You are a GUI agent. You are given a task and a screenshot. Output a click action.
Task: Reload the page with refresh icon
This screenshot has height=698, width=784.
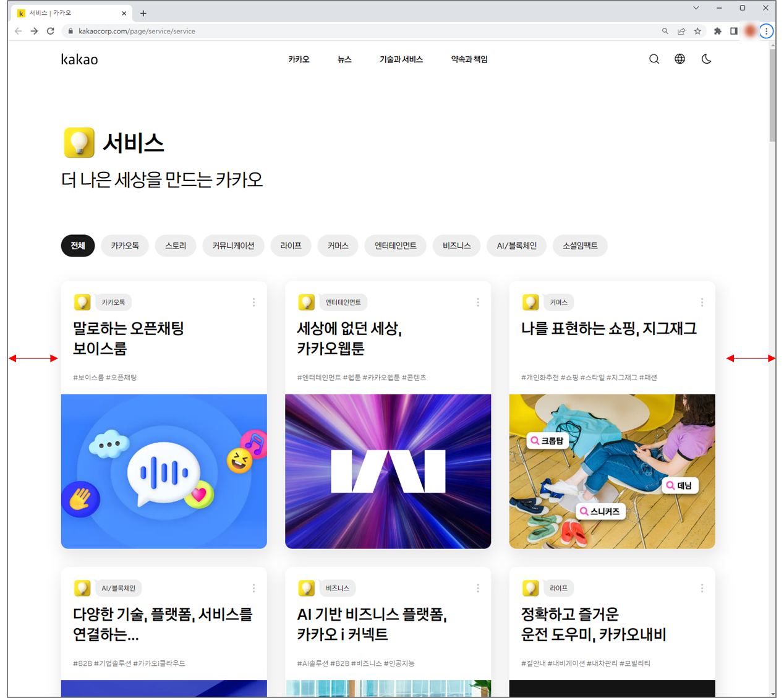(51, 31)
